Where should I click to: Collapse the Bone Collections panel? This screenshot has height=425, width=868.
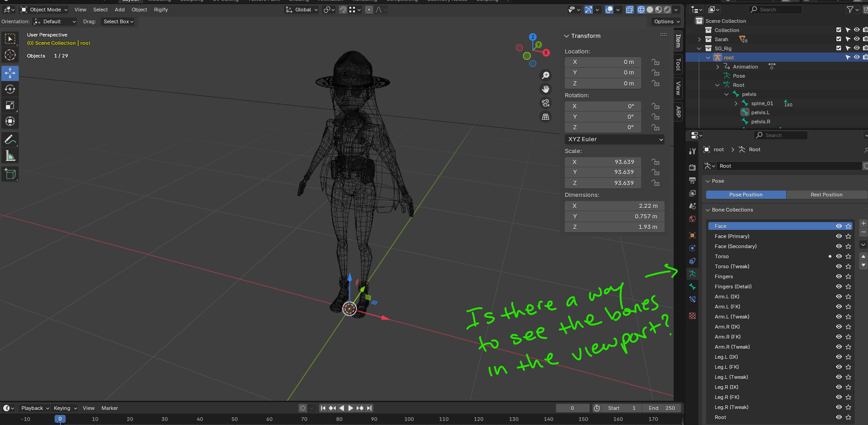pos(708,210)
